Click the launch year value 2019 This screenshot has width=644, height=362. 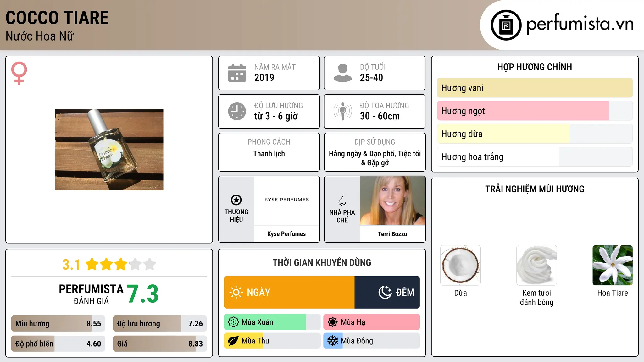[264, 78]
